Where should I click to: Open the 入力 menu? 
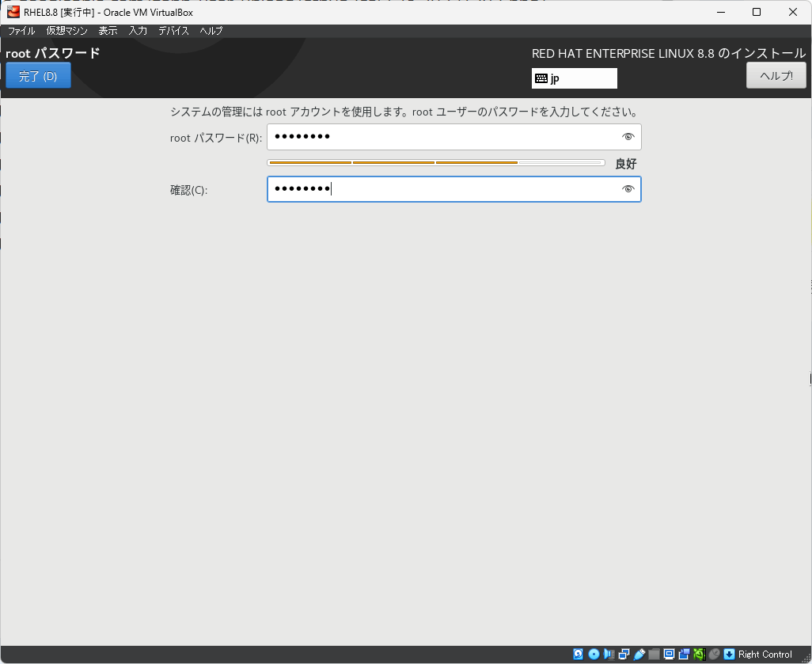(x=138, y=31)
